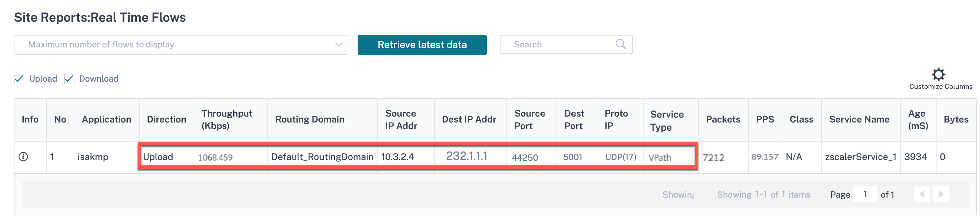Go to the previous page arrow

[922, 194]
